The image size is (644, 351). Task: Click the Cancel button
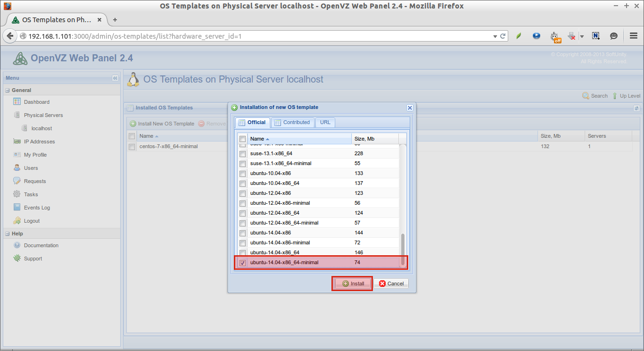pos(391,284)
